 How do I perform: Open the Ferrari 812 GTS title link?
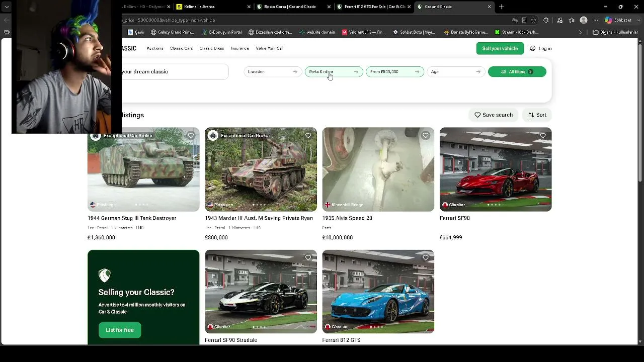coord(341,340)
